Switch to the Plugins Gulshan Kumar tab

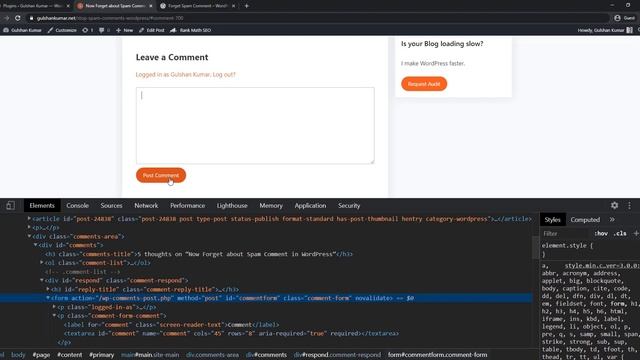point(33,6)
